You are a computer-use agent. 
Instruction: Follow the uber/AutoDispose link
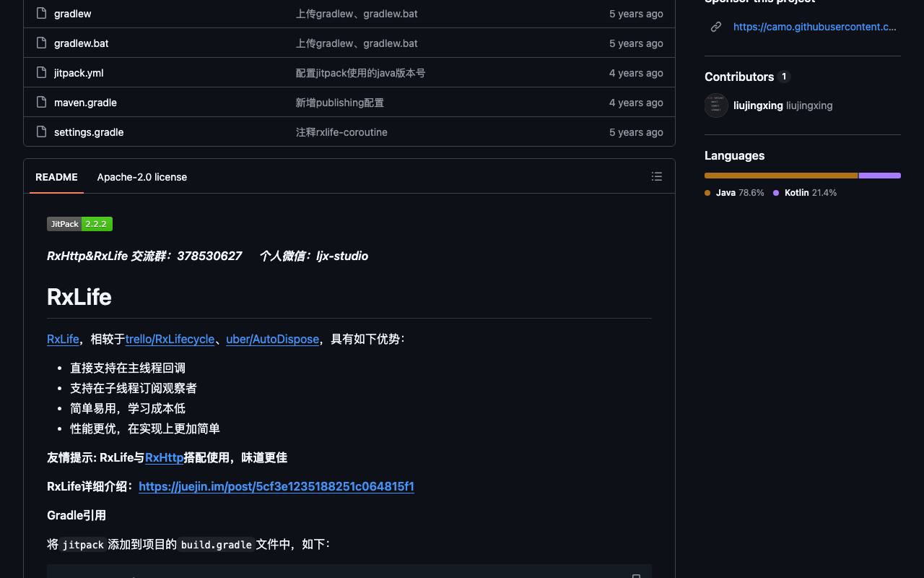272,339
